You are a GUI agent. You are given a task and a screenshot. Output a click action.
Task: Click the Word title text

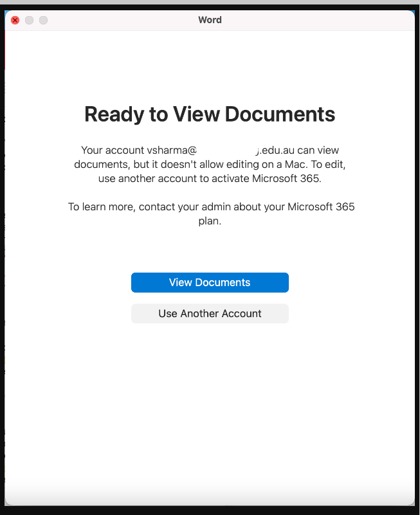[210, 20]
